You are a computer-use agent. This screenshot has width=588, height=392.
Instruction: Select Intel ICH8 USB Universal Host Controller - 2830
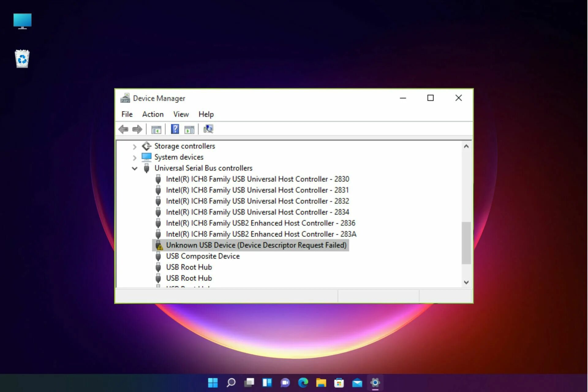258,179
